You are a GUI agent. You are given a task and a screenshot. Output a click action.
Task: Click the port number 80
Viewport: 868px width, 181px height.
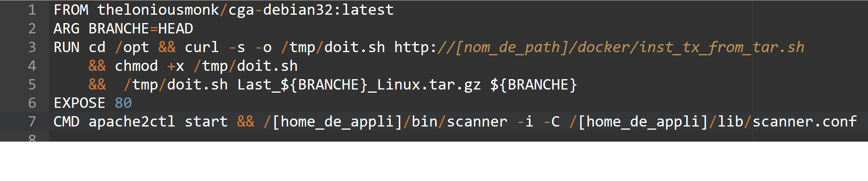[123, 103]
